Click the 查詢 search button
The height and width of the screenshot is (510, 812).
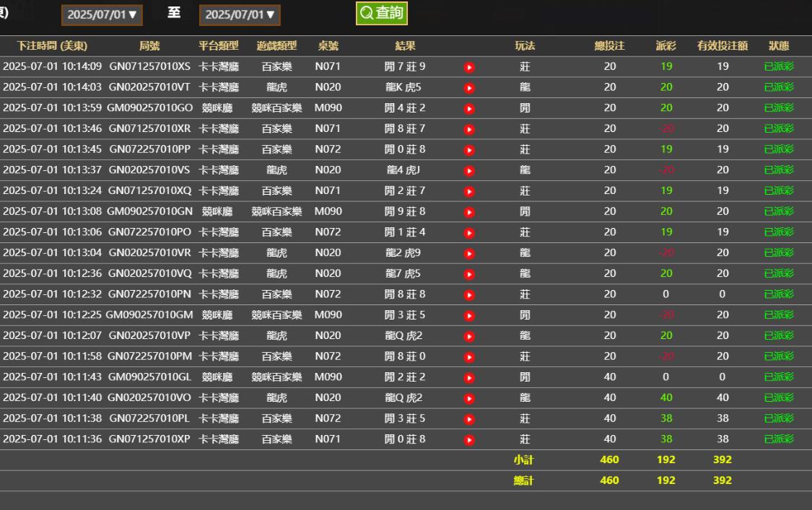381,13
